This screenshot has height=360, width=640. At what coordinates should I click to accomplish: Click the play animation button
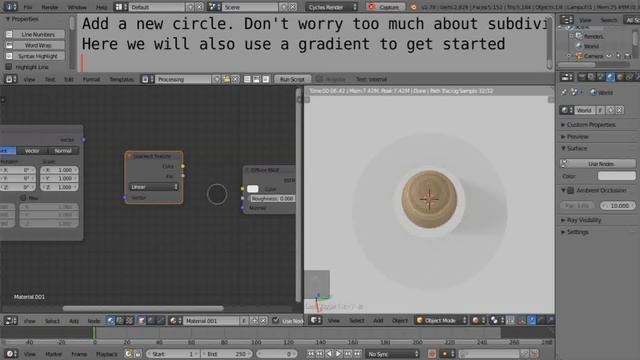338,354
